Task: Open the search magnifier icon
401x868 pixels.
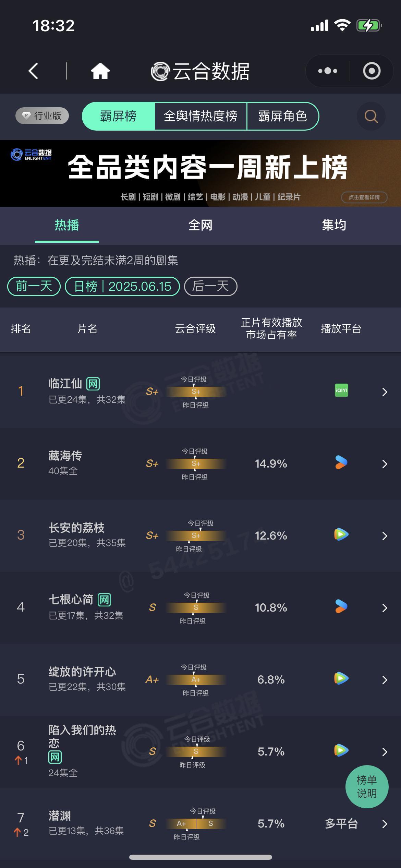Action: pyautogui.click(x=371, y=116)
